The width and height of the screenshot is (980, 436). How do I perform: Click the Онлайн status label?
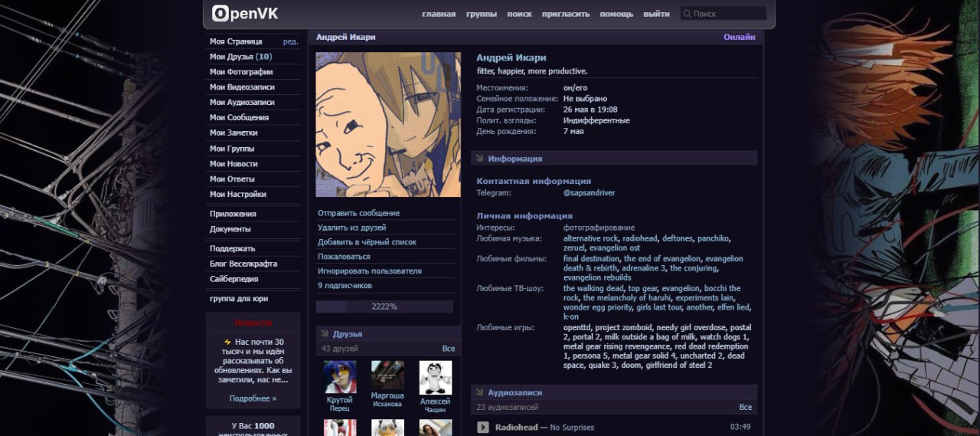coord(740,37)
